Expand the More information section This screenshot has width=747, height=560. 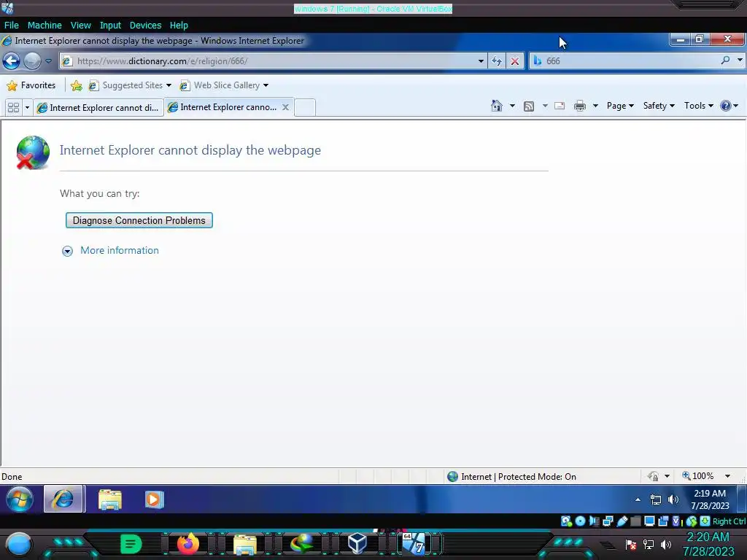pos(111,251)
